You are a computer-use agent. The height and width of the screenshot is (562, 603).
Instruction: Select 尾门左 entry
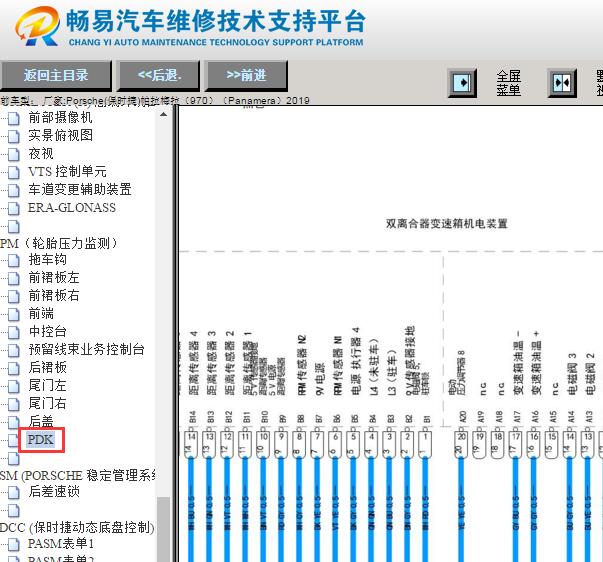pyautogui.click(x=47, y=385)
